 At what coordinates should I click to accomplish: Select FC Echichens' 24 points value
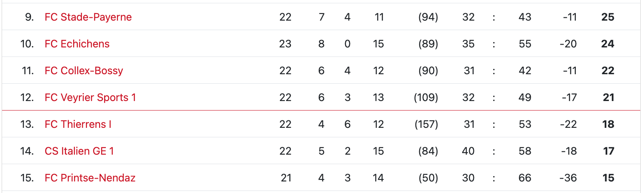pyautogui.click(x=608, y=44)
